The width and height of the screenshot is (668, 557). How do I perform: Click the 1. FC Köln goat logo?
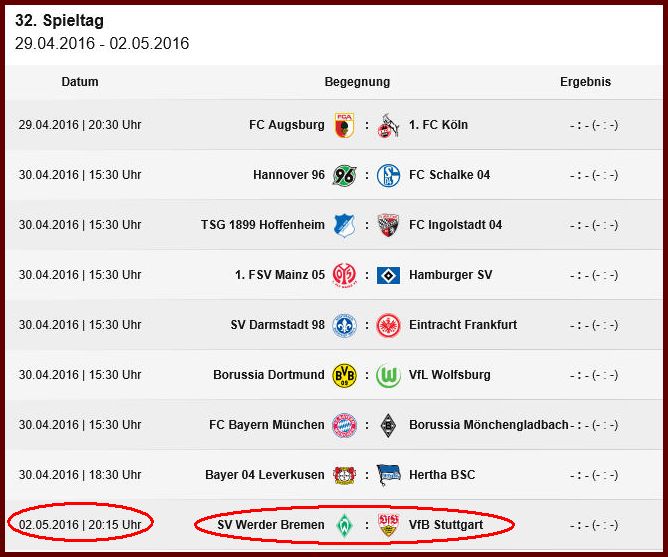click(388, 125)
